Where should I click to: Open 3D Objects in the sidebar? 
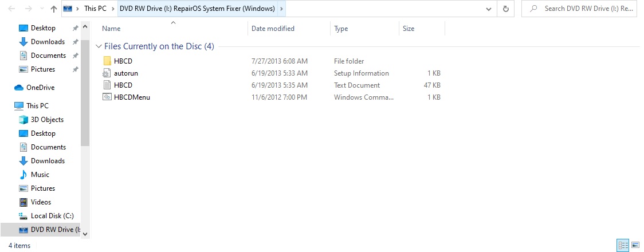[x=47, y=120]
